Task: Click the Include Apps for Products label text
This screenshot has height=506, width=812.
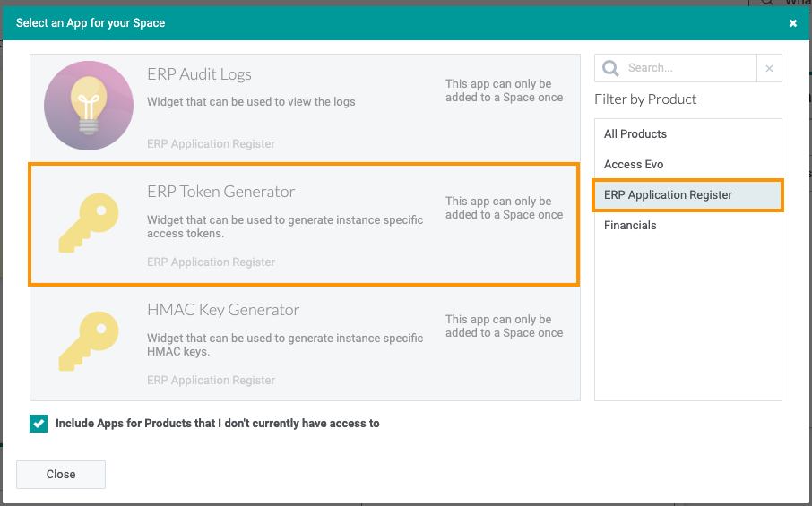Action: point(218,424)
